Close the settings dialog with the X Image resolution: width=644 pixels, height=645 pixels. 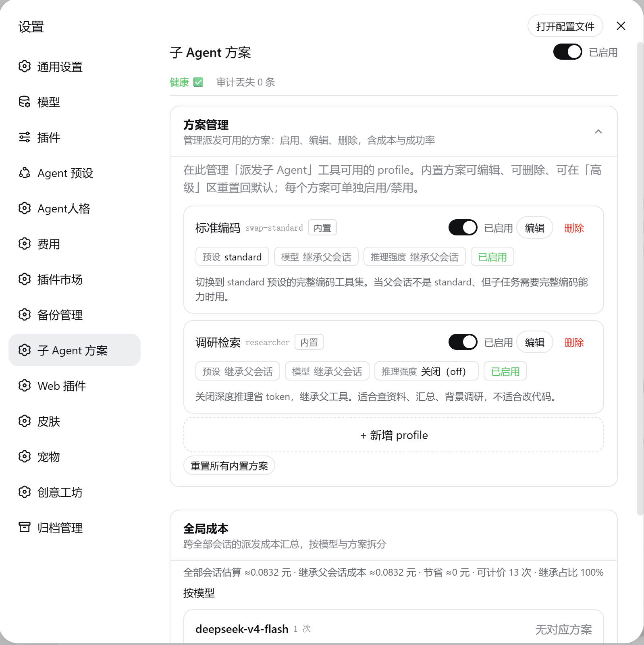click(621, 26)
